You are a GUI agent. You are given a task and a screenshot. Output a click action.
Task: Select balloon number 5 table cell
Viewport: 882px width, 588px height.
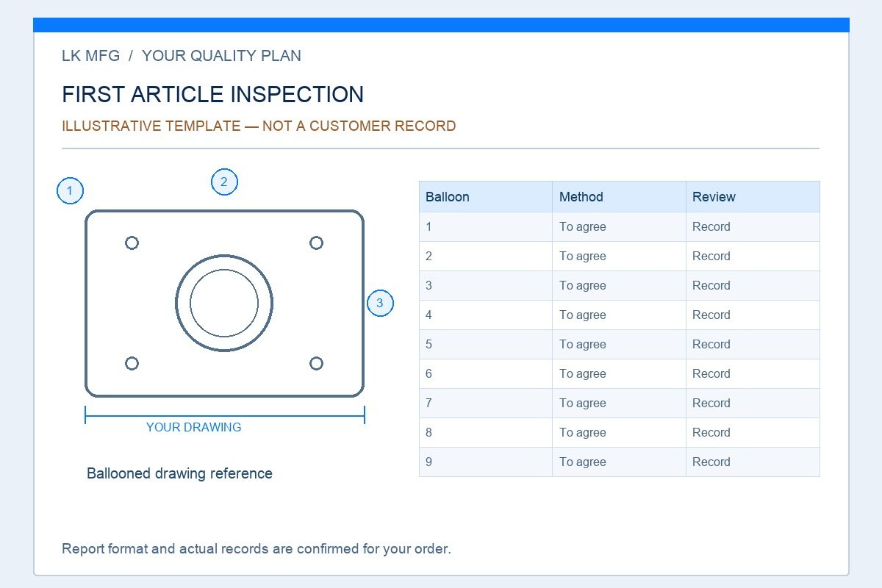tap(486, 345)
